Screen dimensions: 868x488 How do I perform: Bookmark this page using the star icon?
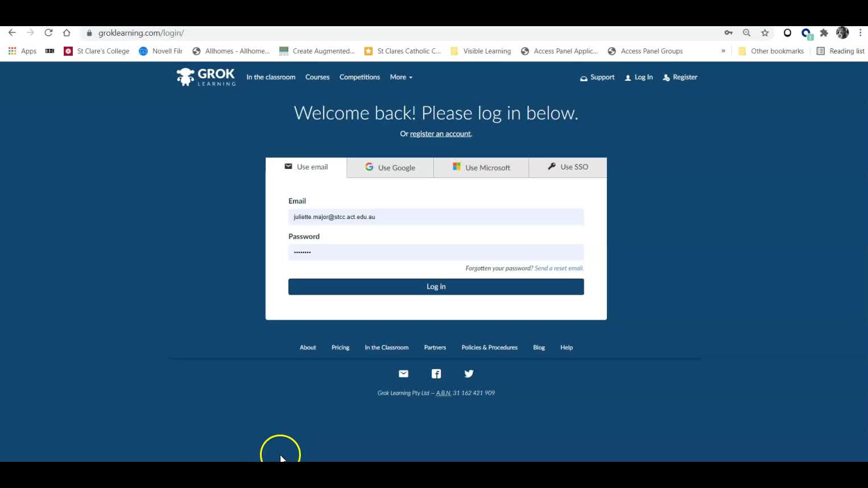[x=764, y=33]
